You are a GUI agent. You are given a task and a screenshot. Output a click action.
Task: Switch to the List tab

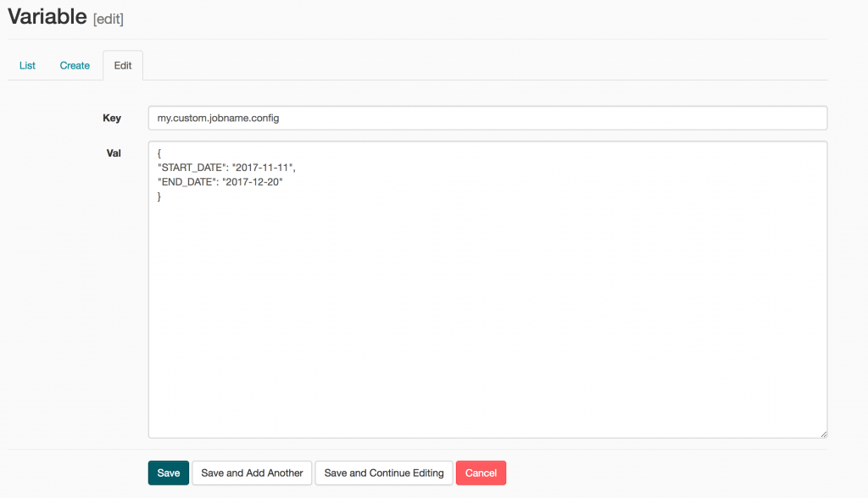pos(27,65)
